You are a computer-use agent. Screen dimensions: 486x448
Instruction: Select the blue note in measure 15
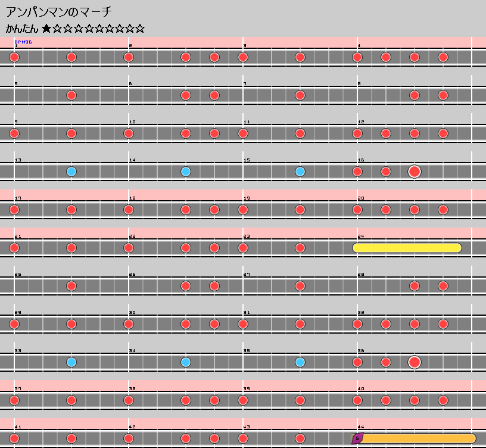(300, 172)
